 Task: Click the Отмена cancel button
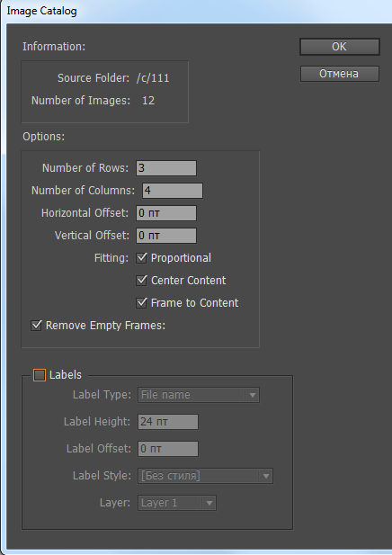340,74
